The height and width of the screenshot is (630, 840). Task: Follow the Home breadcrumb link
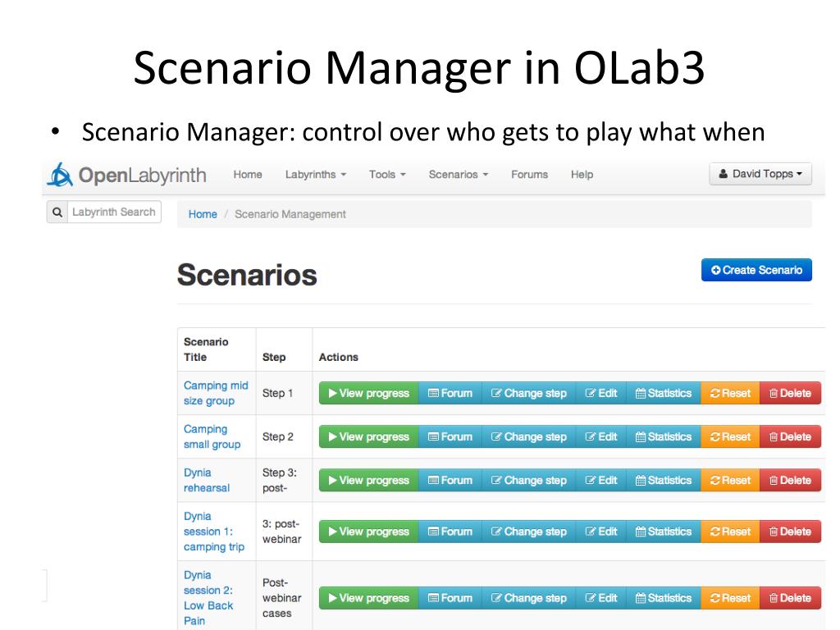[x=203, y=214]
